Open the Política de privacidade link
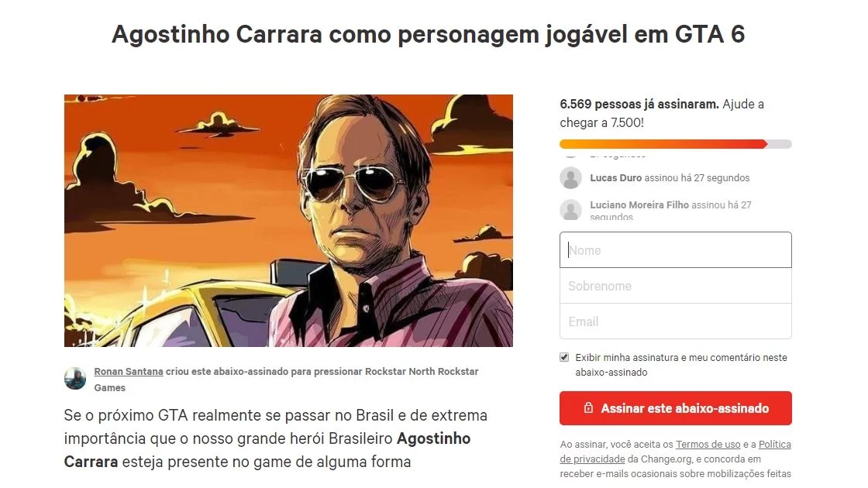Image resolution: width=868 pixels, height=488 pixels. click(x=675, y=452)
